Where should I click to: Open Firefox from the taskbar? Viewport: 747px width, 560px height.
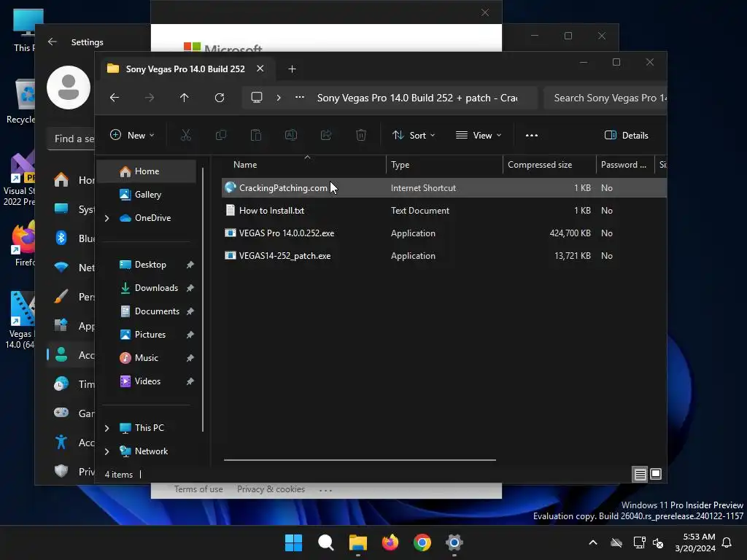point(390,542)
